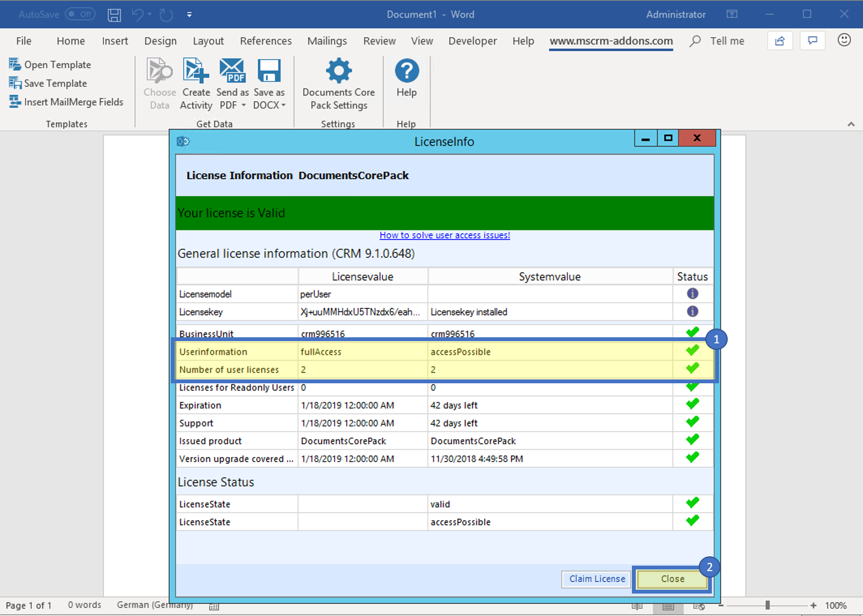Viewport: 863px width, 616px height.
Task: Select the 'fullAccess' cell
Action: 363,352
